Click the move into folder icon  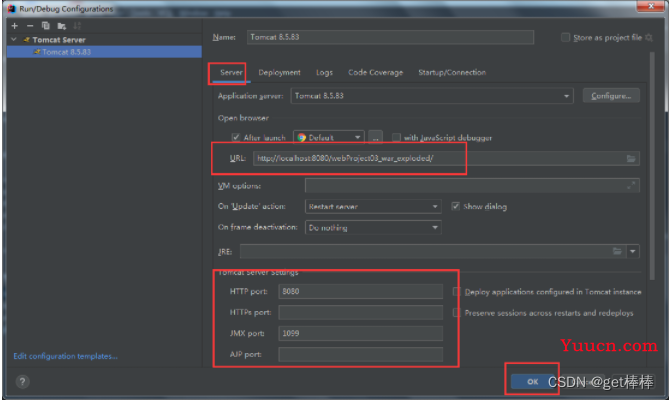pos(62,26)
